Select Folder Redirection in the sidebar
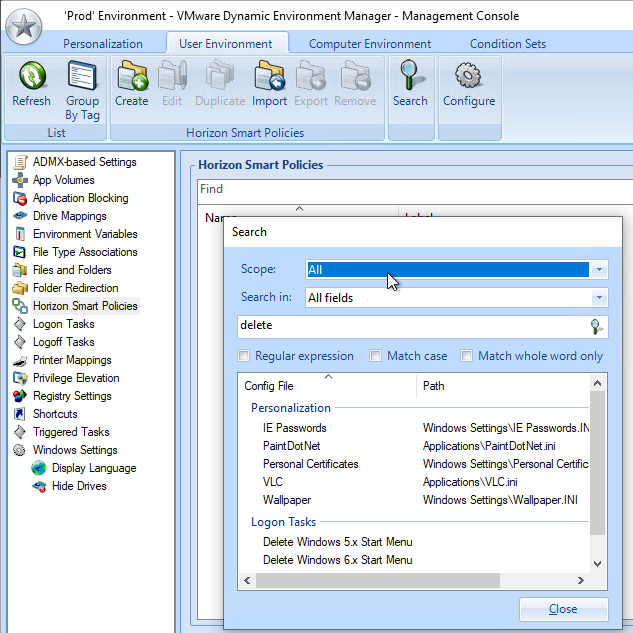Viewport: 633px width, 633px height. point(65,288)
